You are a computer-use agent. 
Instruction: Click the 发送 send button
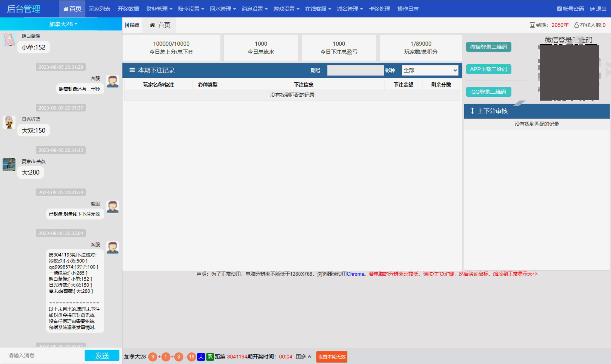[x=102, y=355]
